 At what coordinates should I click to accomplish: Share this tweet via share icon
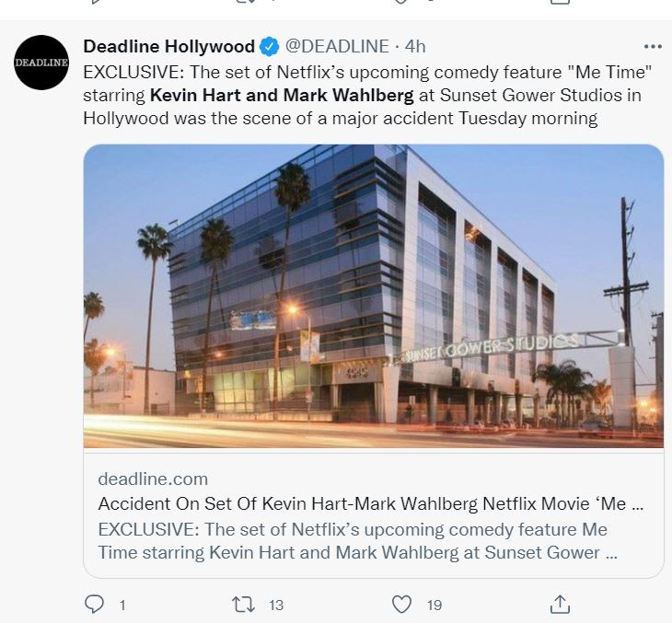click(x=560, y=604)
